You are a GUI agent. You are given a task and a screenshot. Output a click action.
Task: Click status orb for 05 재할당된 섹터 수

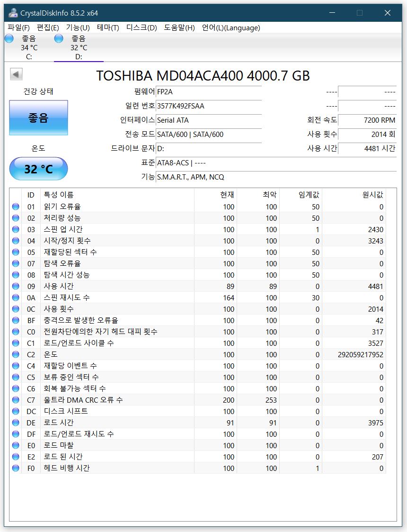point(16,252)
